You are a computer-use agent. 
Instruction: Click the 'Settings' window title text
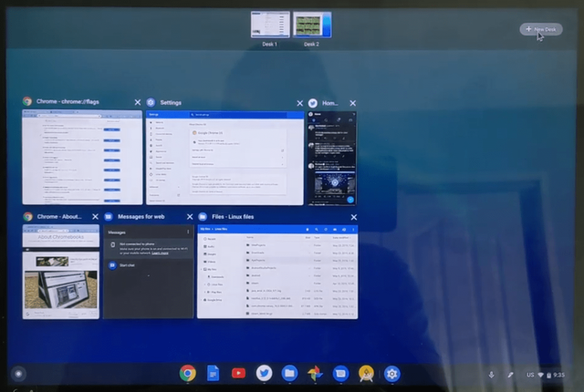[x=171, y=103]
